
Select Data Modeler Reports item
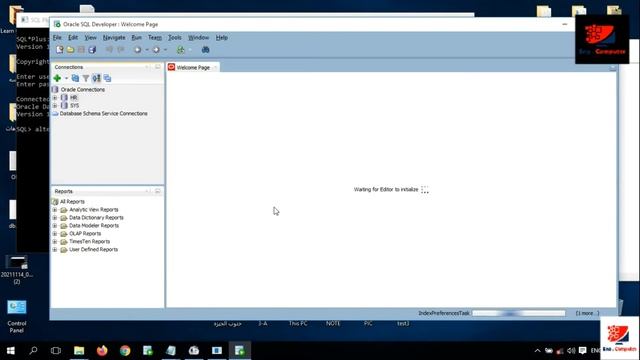93,226
